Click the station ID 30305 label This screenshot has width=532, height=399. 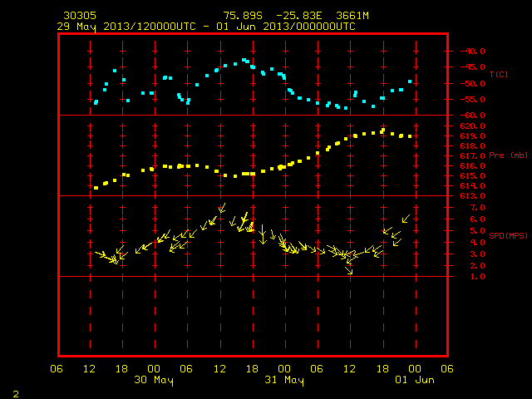[x=80, y=16]
